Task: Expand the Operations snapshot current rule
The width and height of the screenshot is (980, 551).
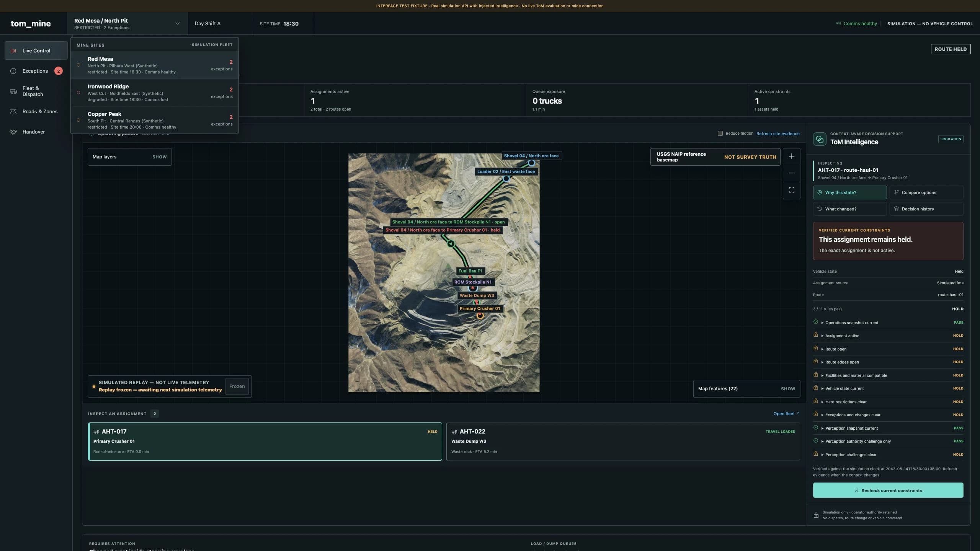Action: tap(888, 323)
